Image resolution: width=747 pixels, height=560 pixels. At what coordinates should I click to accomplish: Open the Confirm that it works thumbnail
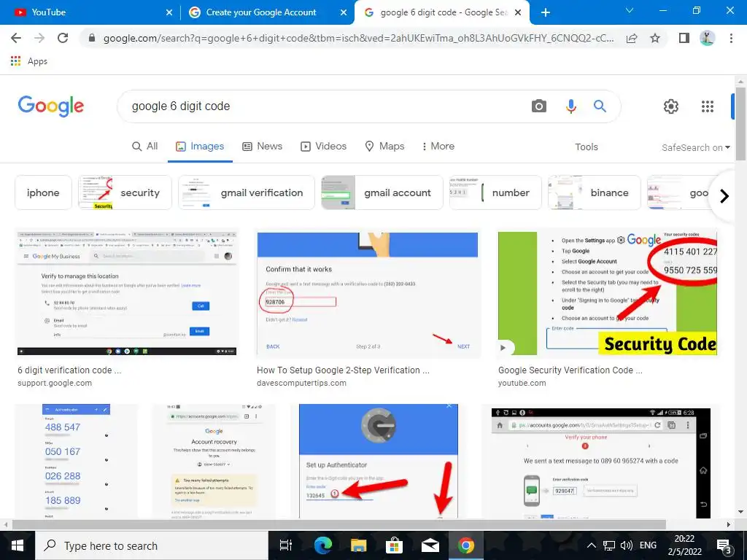(x=368, y=293)
